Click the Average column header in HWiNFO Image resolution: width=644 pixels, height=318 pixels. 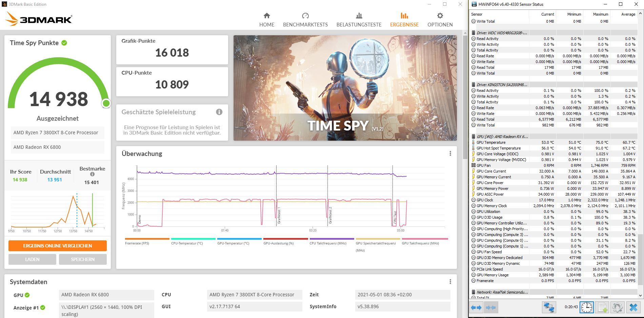click(x=624, y=14)
